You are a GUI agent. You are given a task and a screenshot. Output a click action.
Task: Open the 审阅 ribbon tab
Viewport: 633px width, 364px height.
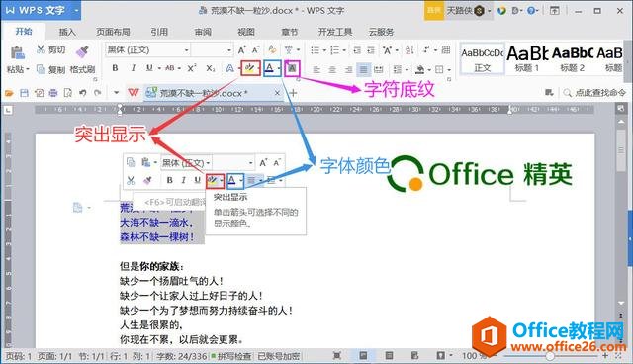click(x=203, y=32)
